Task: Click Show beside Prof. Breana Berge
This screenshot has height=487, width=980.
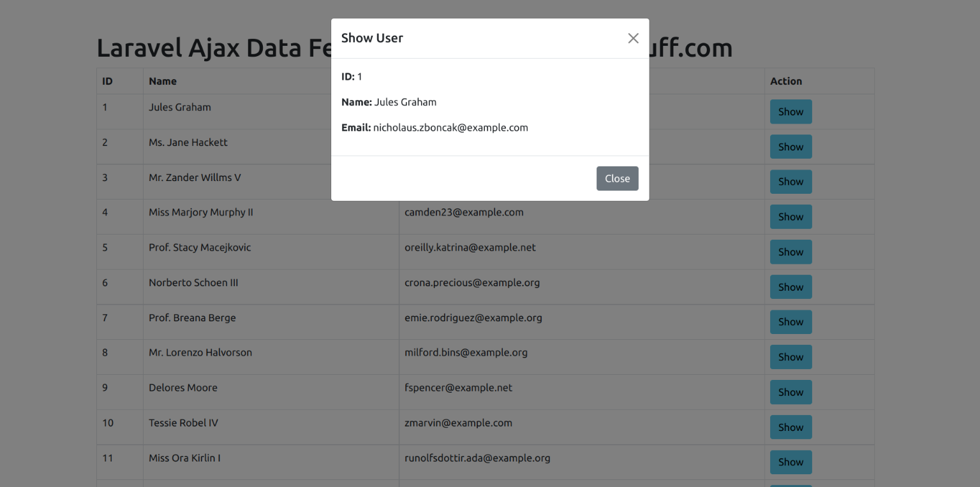Action: 791,322
